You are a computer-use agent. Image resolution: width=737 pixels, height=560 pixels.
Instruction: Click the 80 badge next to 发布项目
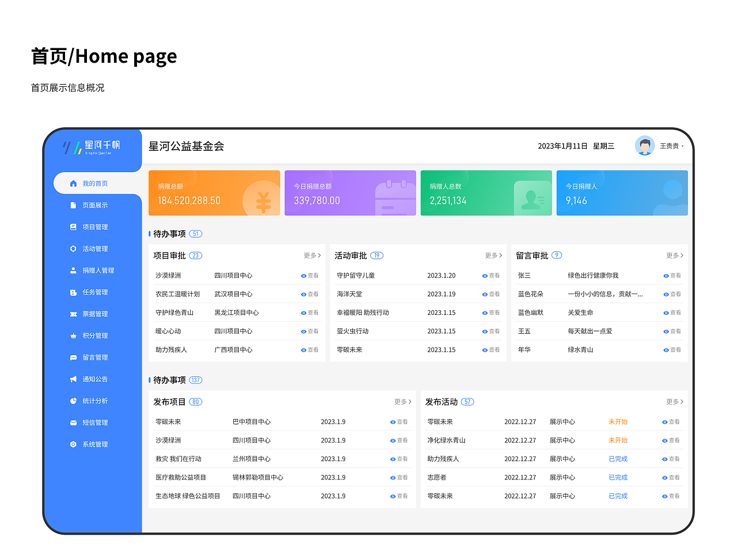tap(196, 402)
